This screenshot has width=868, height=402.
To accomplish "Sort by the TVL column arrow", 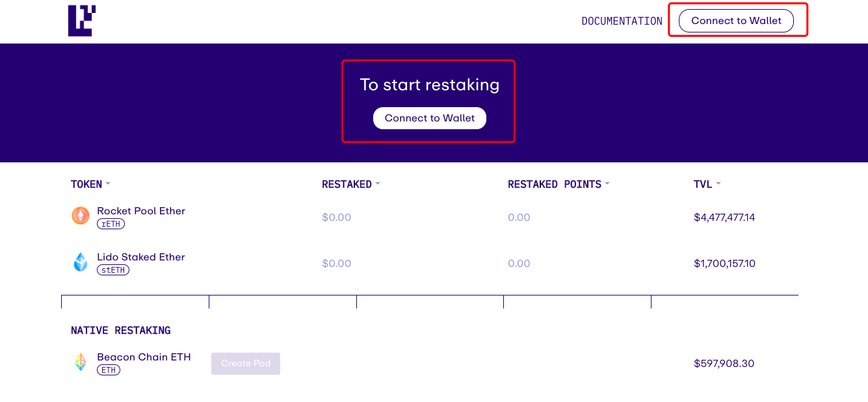I will [x=718, y=184].
